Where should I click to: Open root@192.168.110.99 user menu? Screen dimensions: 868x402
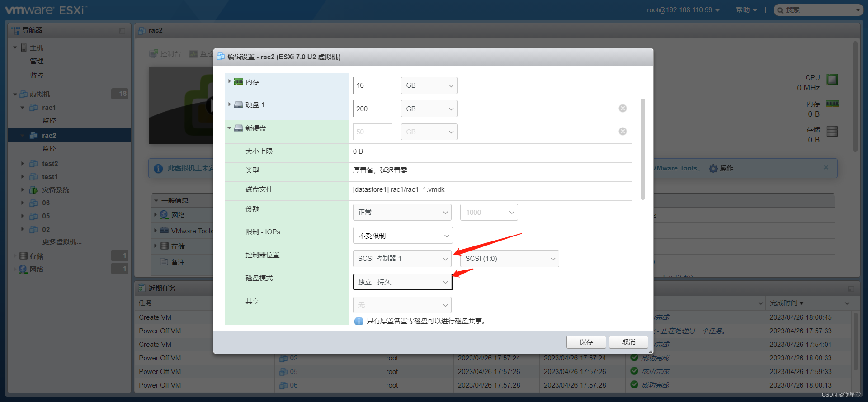pyautogui.click(x=683, y=10)
